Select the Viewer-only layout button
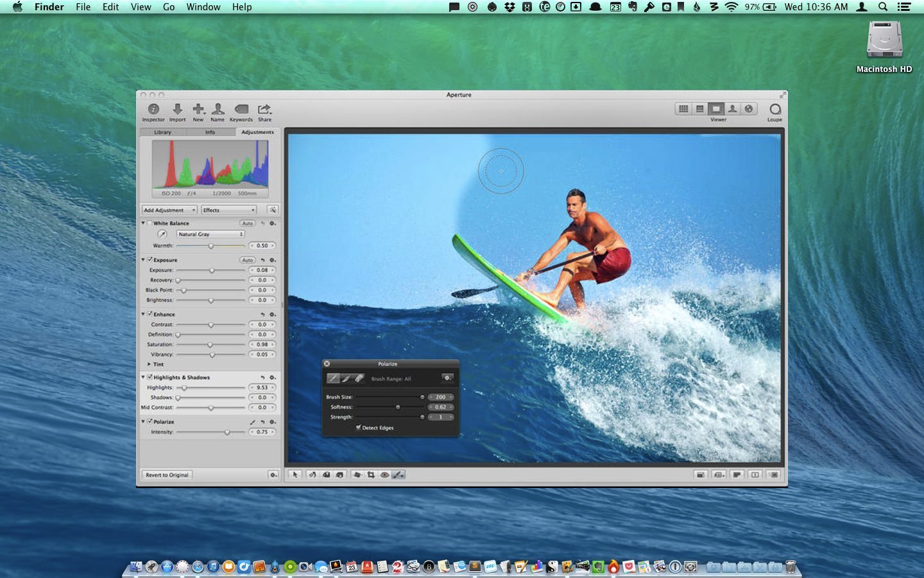 click(716, 109)
